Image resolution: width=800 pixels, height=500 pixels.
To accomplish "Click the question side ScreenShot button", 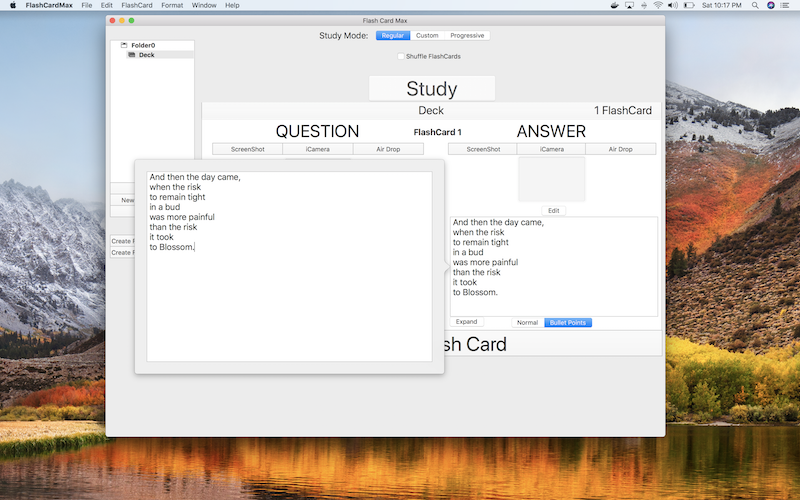I will [x=247, y=149].
